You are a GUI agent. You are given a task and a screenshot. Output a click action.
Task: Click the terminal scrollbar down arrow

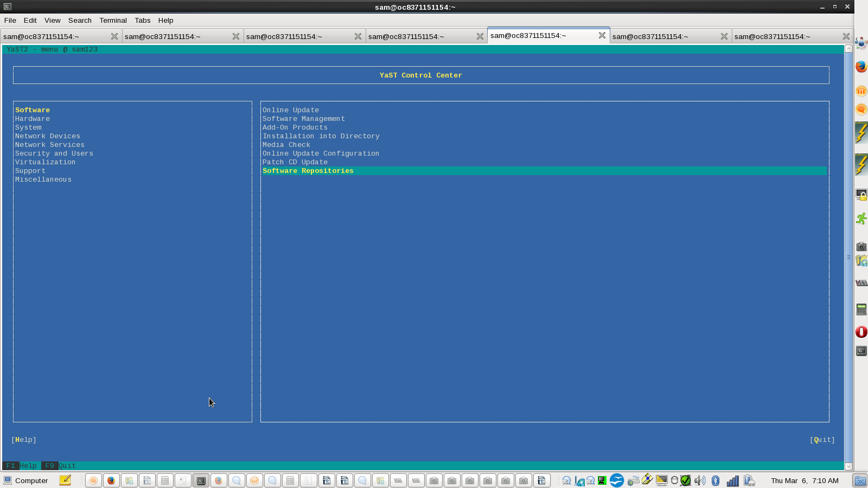pyautogui.click(x=849, y=466)
